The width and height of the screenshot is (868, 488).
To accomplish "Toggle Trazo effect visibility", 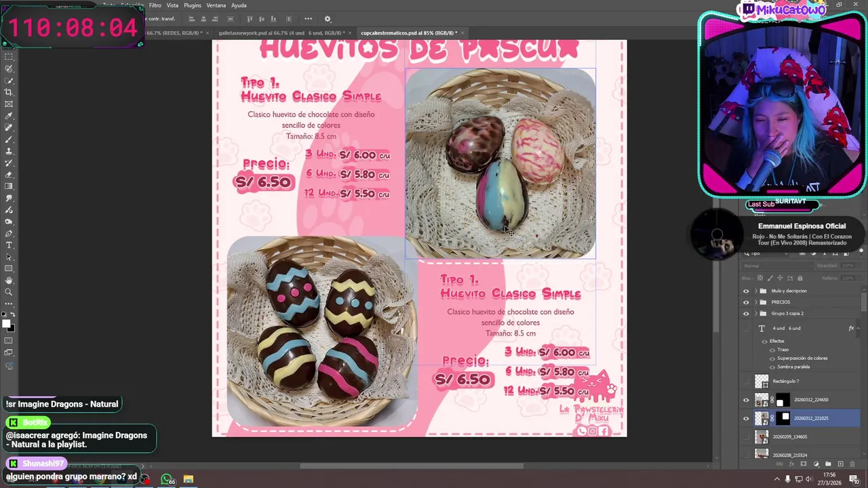I will pyautogui.click(x=772, y=350).
